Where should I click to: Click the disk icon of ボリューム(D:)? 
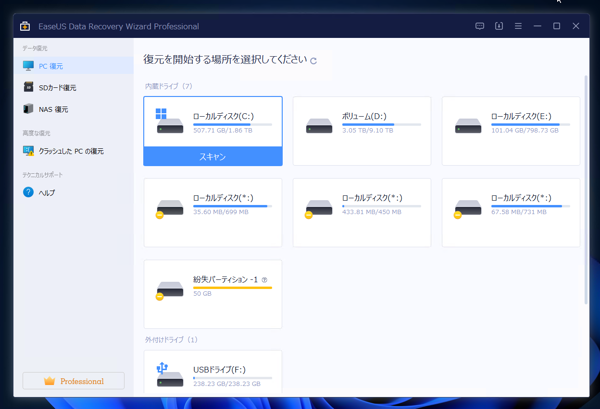319,126
